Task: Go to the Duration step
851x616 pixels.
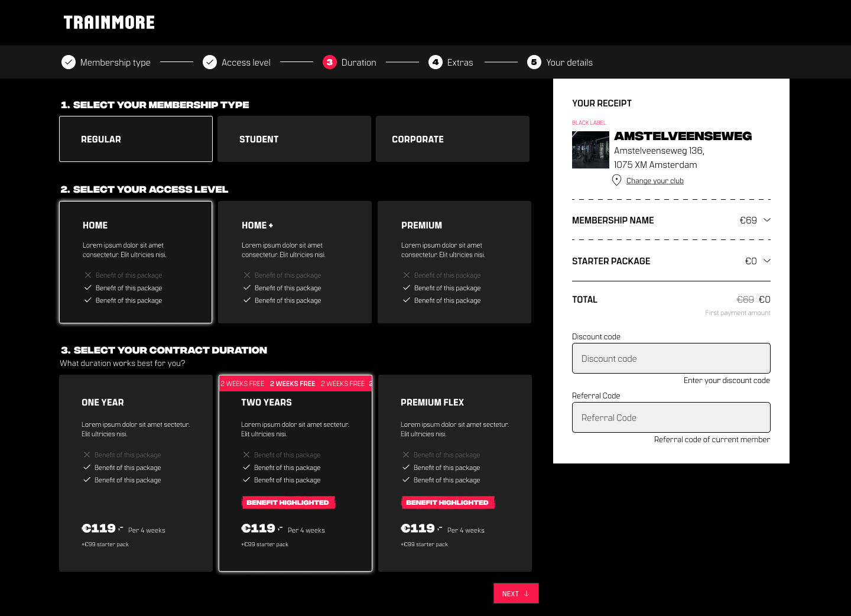Action: click(349, 62)
